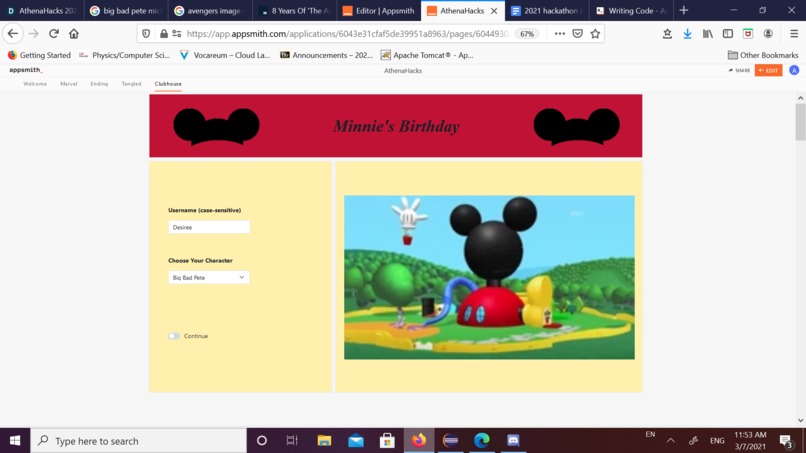Click the ENG input language indicator

717,441
